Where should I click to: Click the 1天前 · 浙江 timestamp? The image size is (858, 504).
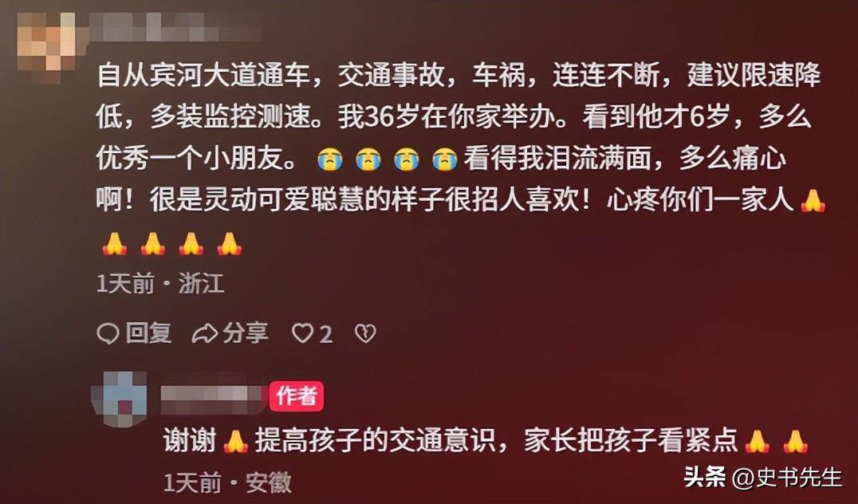160,283
